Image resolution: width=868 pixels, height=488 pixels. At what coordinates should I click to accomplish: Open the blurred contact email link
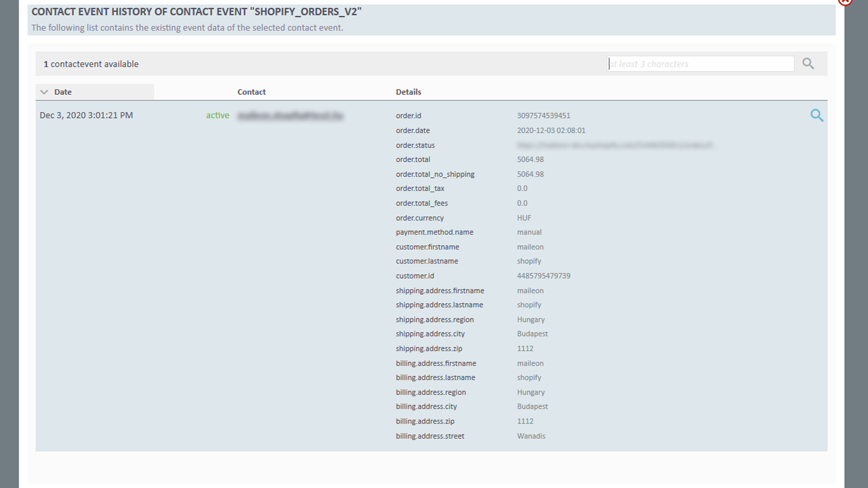(x=291, y=115)
